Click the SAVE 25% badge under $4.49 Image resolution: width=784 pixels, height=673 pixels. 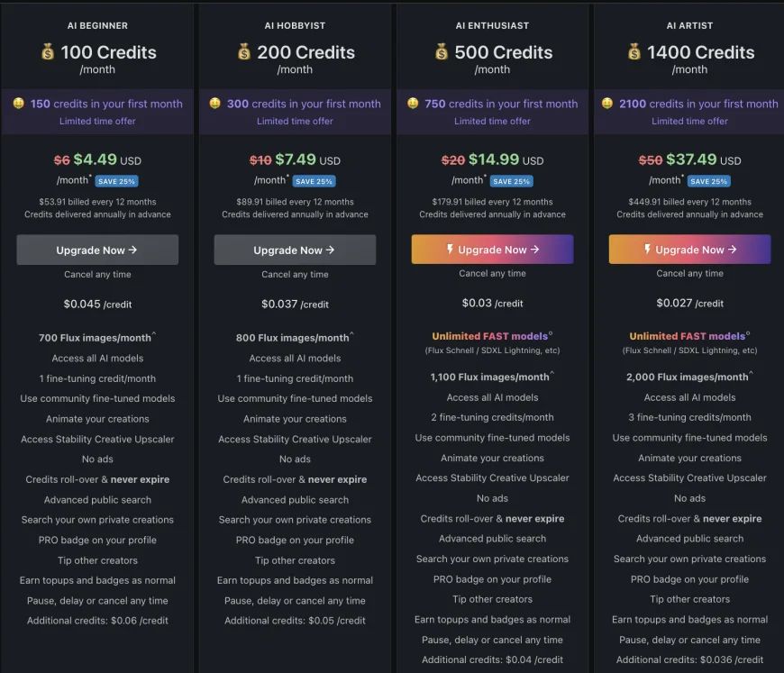117,181
